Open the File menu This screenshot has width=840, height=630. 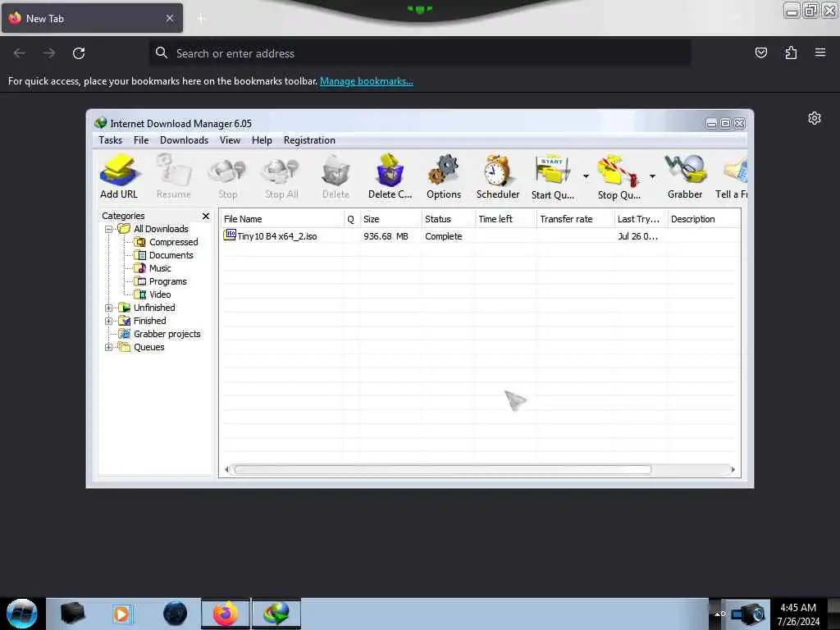point(141,140)
